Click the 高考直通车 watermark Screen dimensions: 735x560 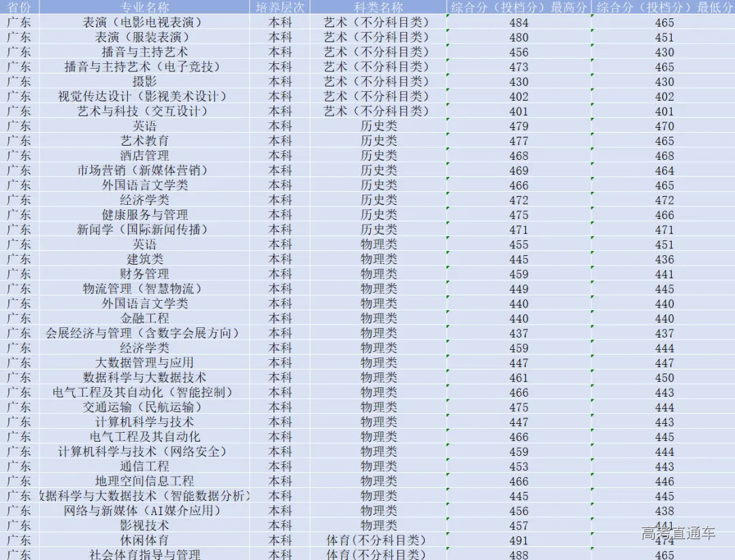[x=678, y=533]
